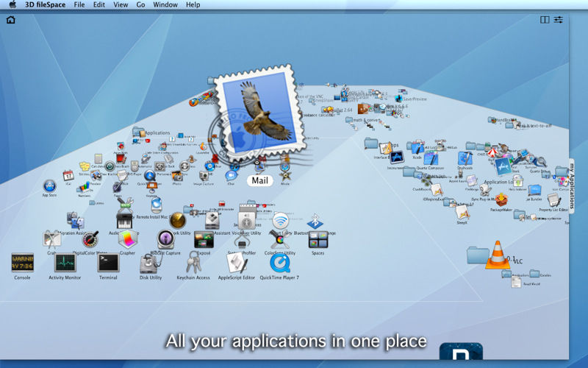588x368 pixels.
Task: Select the iChat bubble icon
Action: 231,175
